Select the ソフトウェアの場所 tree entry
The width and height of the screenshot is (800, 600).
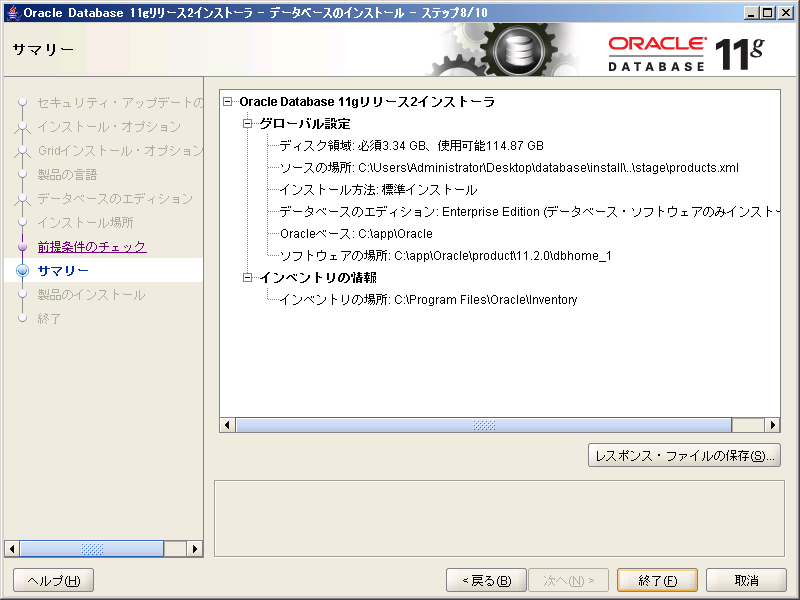(x=445, y=256)
